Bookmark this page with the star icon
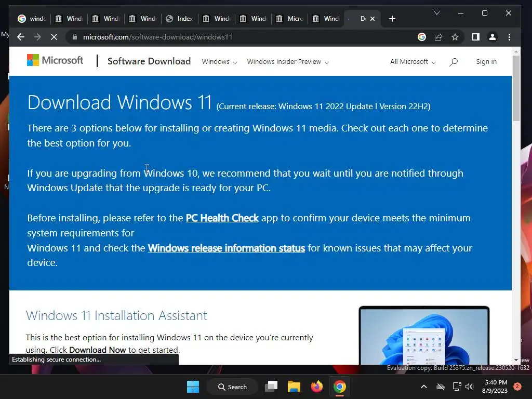532x399 pixels. (455, 37)
